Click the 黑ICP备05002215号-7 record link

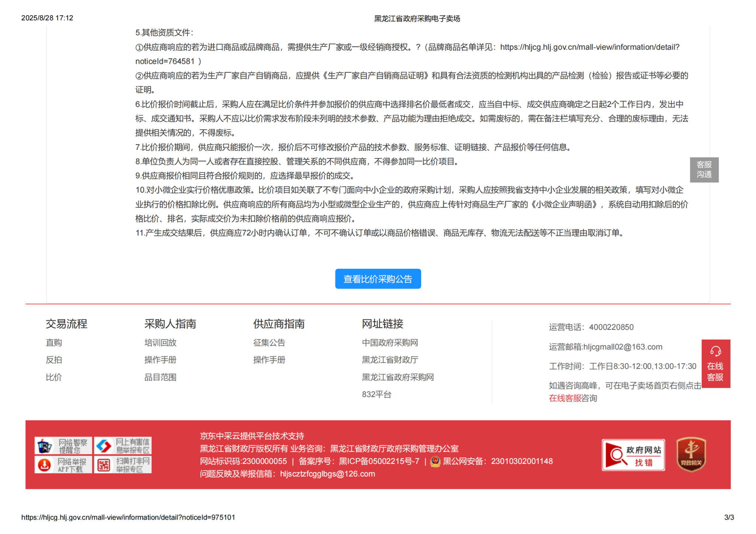click(379, 461)
